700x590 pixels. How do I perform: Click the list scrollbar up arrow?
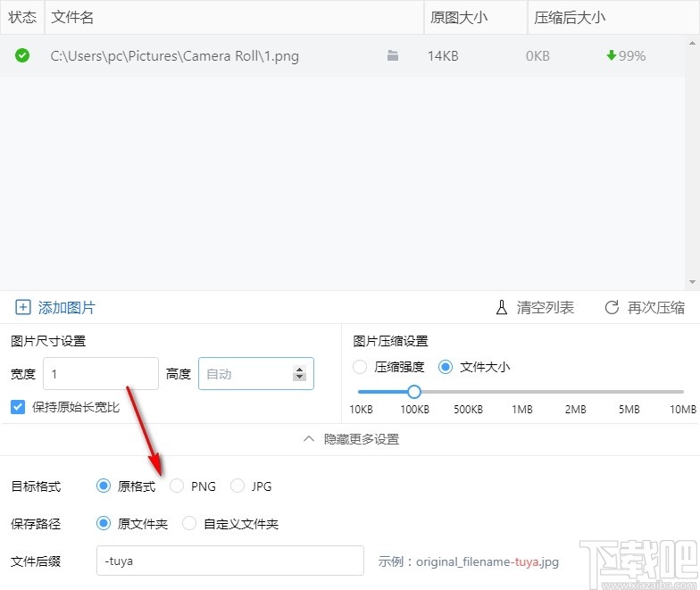(x=692, y=43)
